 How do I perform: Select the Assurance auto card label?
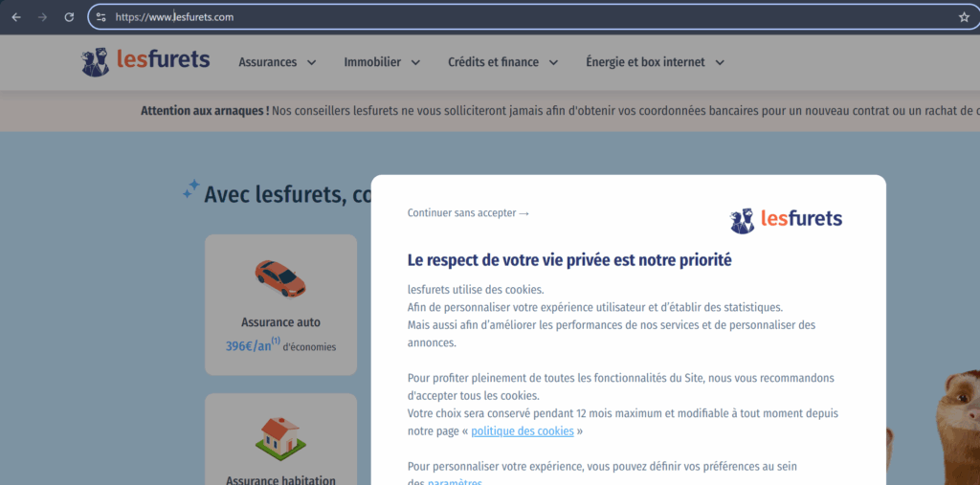(x=280, y=322)
